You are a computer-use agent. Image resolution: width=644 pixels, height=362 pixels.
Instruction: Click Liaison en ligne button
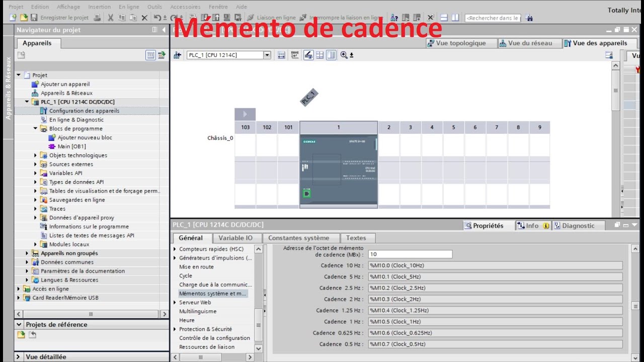pyautogui.click(x=271, y=18)
